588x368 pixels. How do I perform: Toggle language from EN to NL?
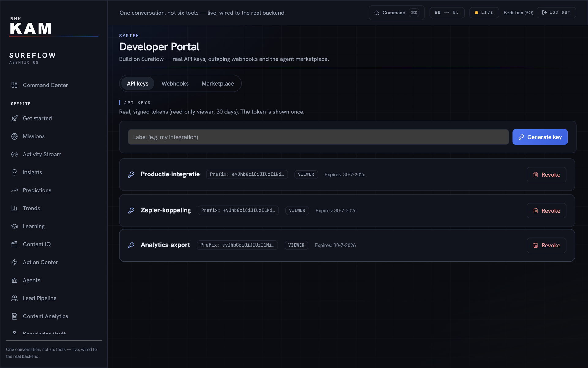447,13
